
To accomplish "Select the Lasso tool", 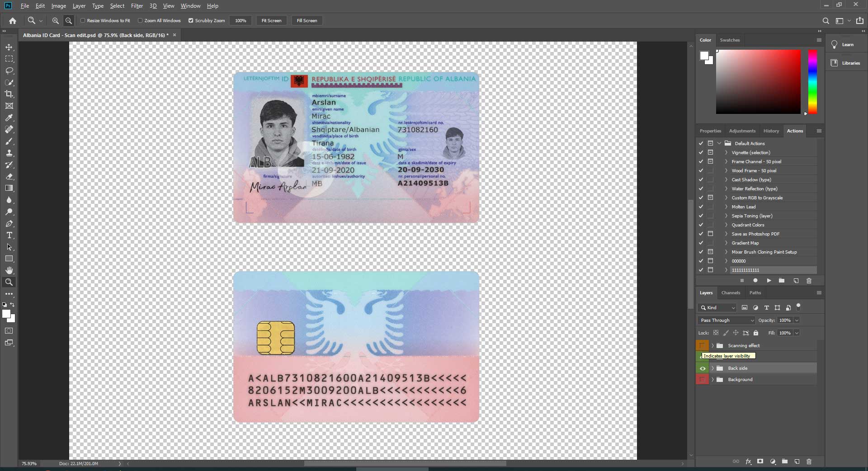I will pyautogui.click(x=9, y=71).
